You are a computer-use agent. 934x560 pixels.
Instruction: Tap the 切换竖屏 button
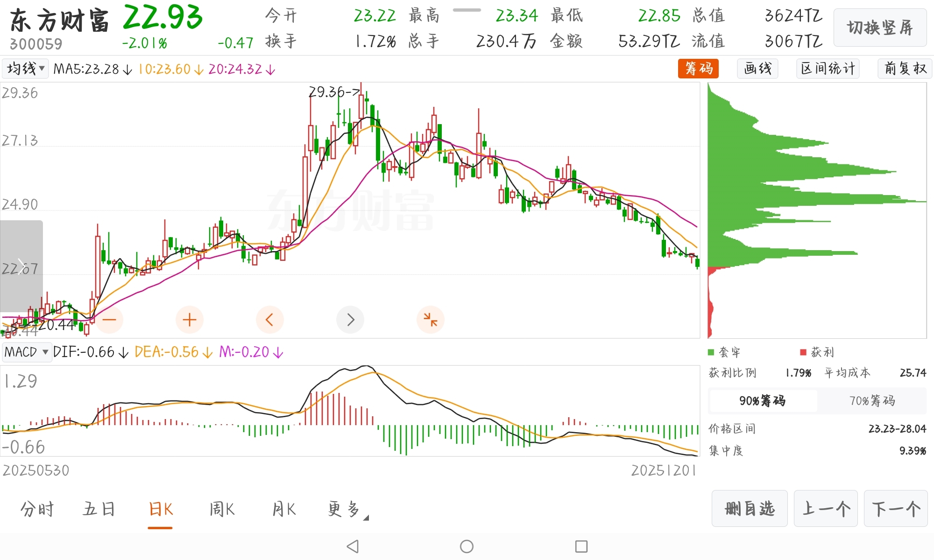tap(879, 28)
